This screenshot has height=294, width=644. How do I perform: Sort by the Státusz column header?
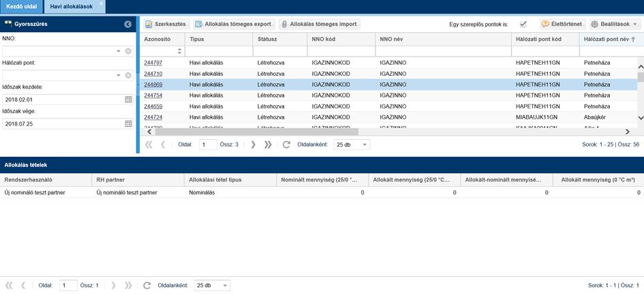(279, 39)
